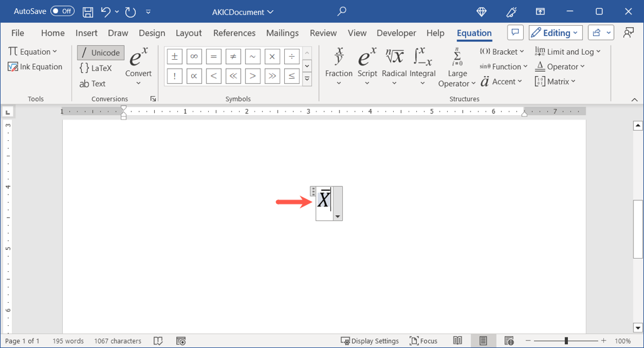Undo the last action
The image size is (644, 348).
point(106,12)
